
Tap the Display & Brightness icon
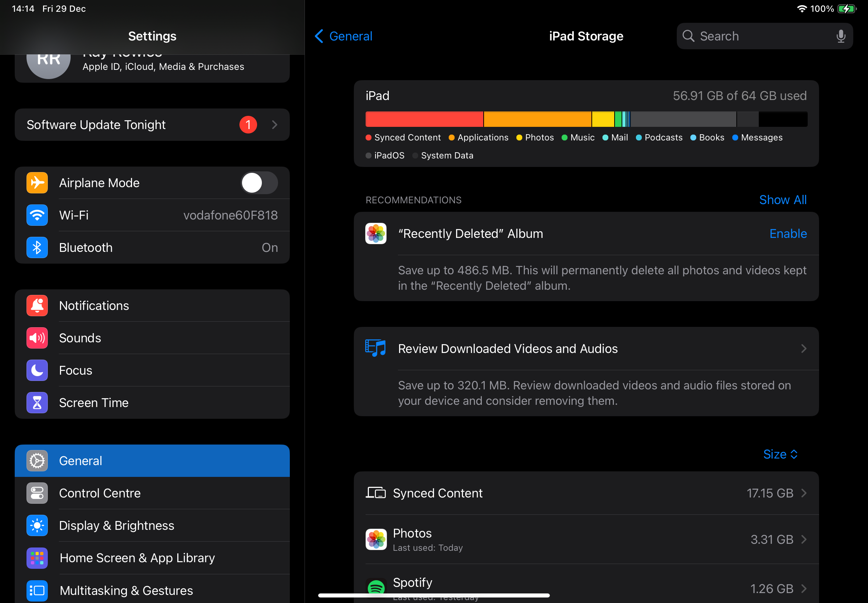[x=37, y=525]
